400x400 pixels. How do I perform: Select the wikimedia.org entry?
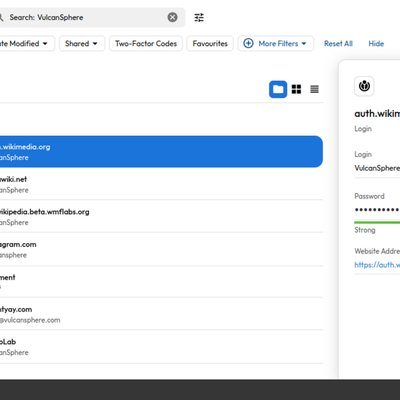click(161, 152)
